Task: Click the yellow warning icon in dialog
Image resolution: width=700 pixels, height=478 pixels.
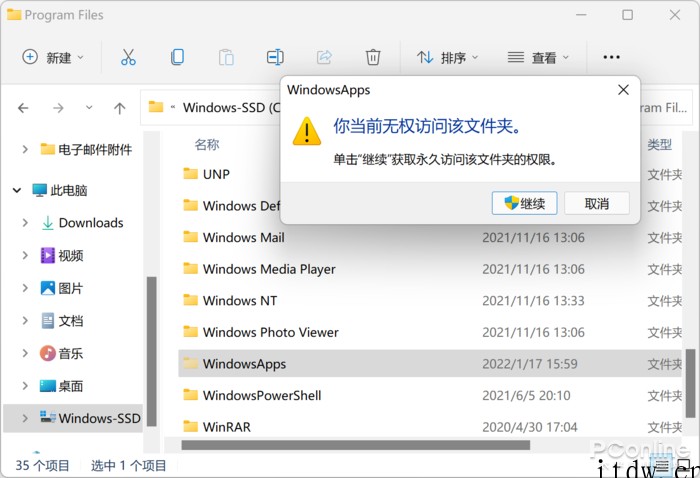Action: [x=307, y=131]
